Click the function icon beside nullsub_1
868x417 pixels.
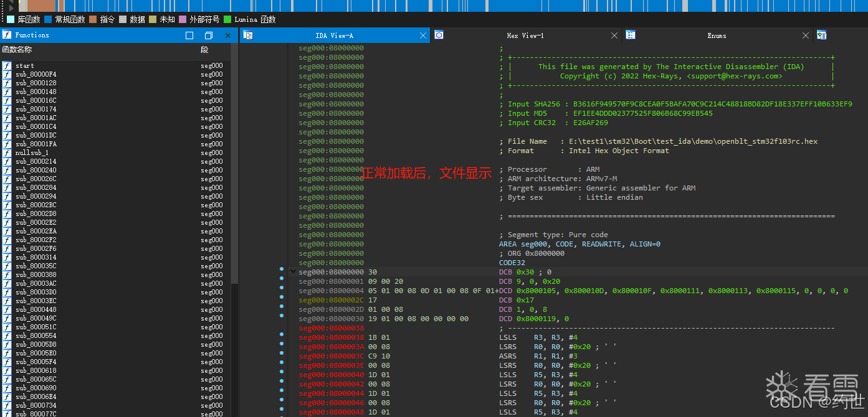(7, 152)
